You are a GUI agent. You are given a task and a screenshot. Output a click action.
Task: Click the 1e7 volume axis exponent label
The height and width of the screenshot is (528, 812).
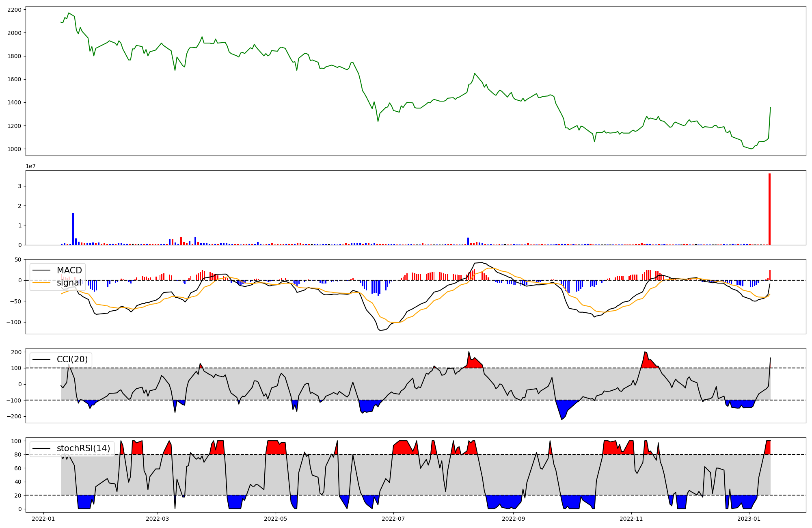coord(31,167)
